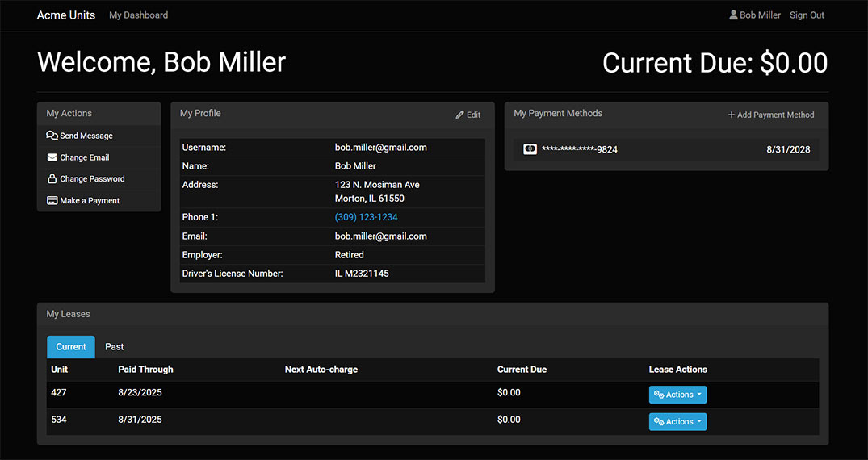868x460 pixels.
Task: Click unit number 427 in leases table
Action: [x=59, y=392]
